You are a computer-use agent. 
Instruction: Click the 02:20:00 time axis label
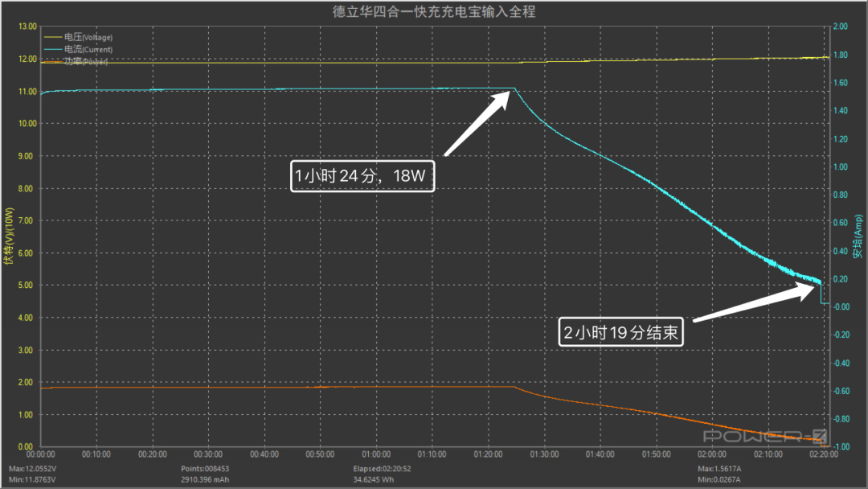tap(824, 454)
